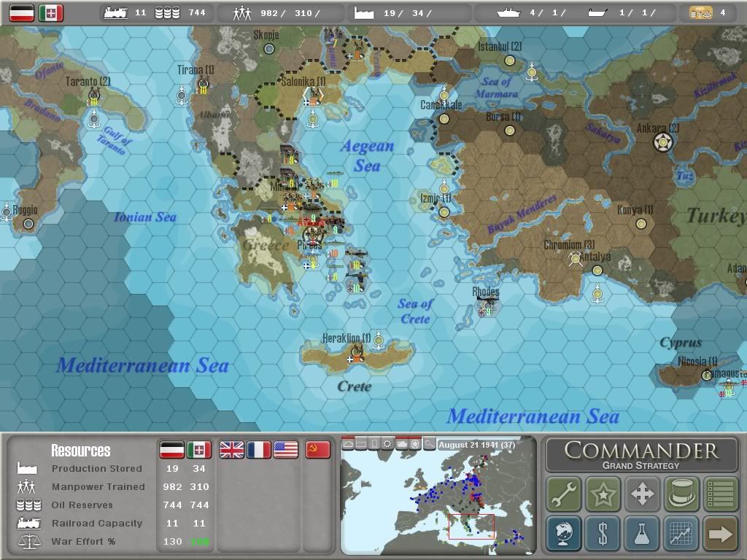Click the oil barrels icon in top bar
The height and width of the screenshot is (560, 747).
coord(167,13)
